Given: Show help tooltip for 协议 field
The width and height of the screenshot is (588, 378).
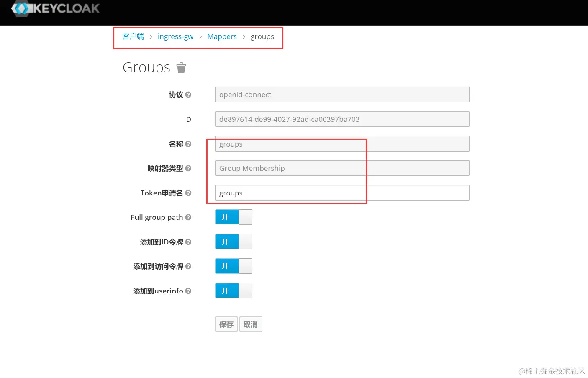Looking at the screenshot, I should click(188, 95).
